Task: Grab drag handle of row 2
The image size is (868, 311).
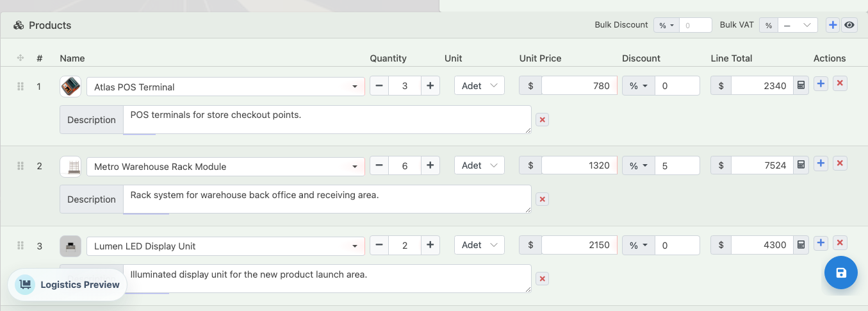Action: [20, 165]
